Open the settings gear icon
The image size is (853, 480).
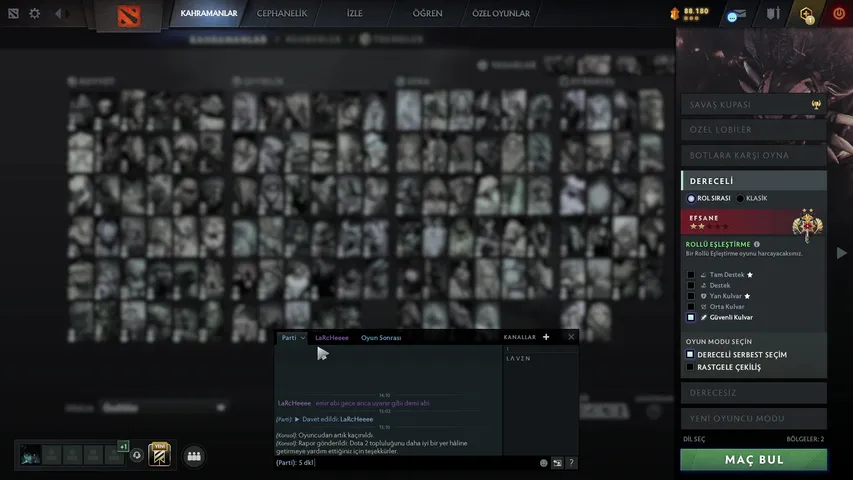click(34, 13)
